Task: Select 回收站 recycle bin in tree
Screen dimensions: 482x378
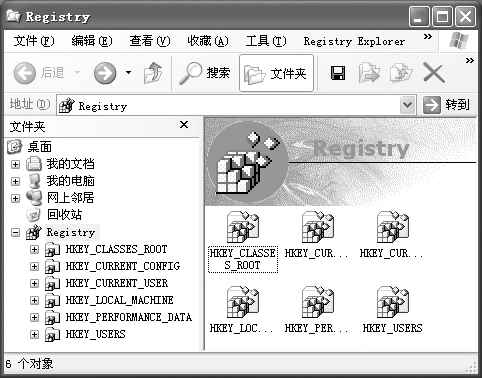Action: point(64,215)
